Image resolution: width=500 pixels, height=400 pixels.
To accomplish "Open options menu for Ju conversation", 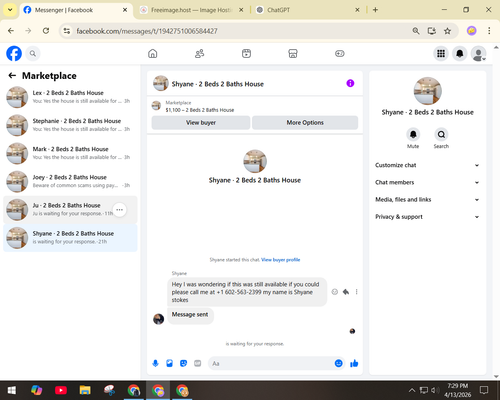I will pyautogui.click(x=119, y=210).
